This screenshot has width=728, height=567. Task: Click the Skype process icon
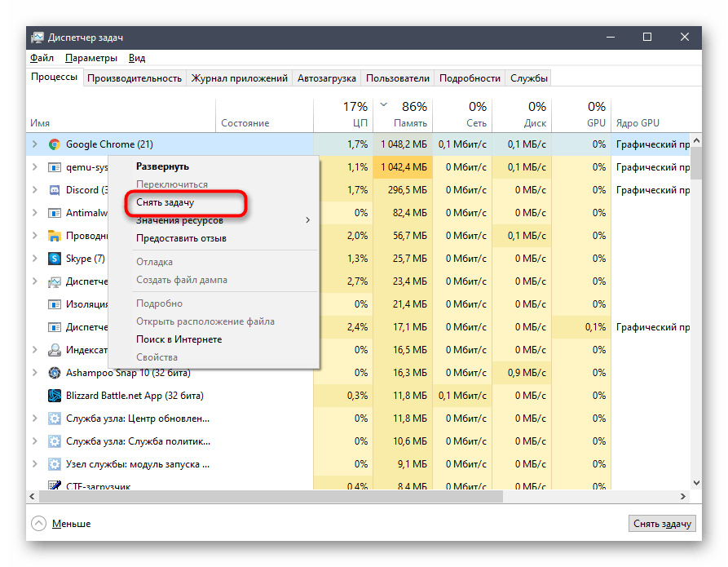pyautogui.click(x=55, y=259)
